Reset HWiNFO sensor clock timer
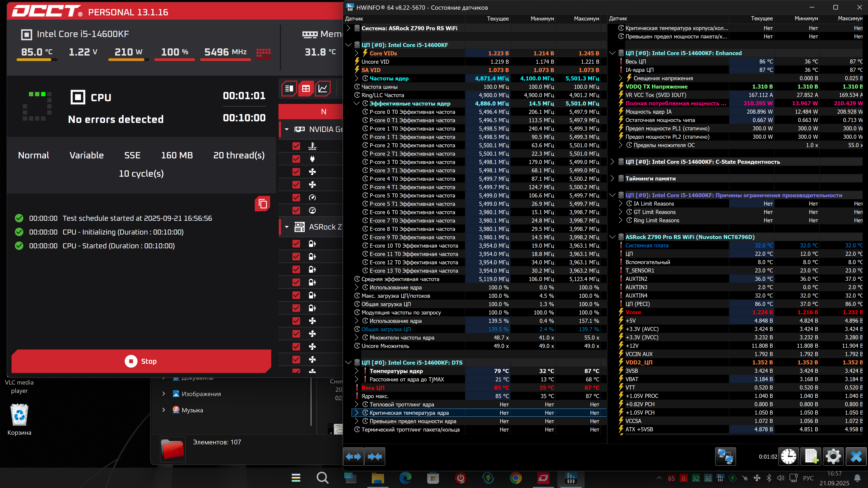Screen dimensions: 868x488 click(x=788, y=457)
